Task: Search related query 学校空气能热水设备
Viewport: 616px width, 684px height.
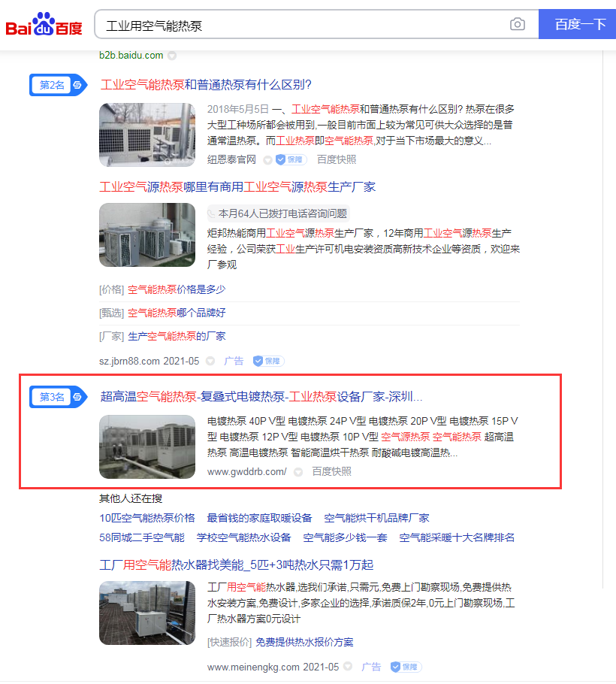Action: [243, 537]
